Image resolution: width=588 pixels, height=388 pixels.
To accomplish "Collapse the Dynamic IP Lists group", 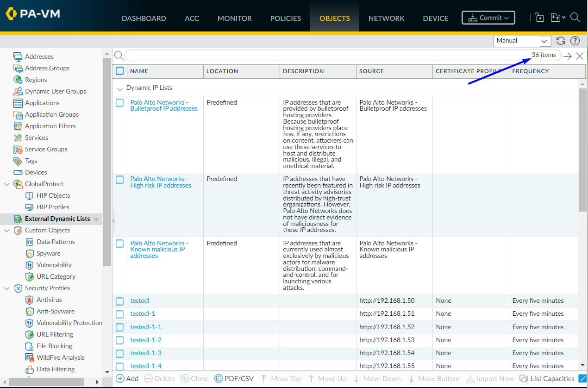I will coord(120,88).
